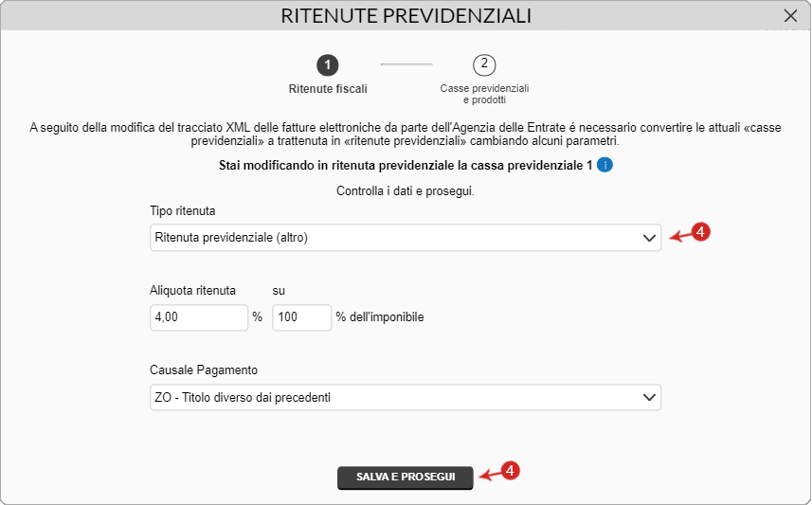Click the 100 percent imponibile field
Viewport: 812px width, 505px height.
click(302, 317)
